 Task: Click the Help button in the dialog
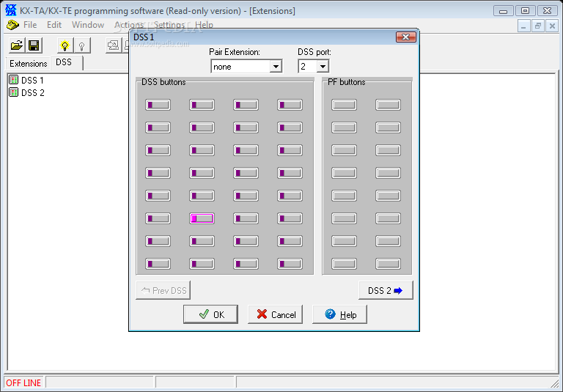pos(339,314)
